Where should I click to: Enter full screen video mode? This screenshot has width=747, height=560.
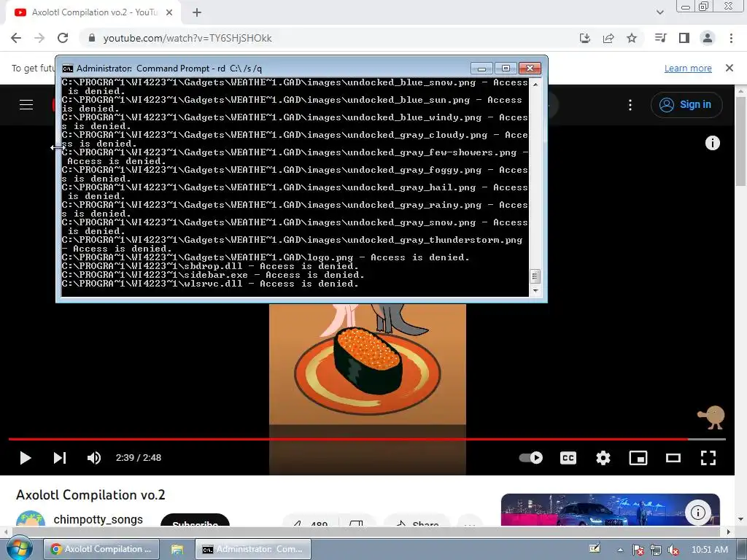[x=708, y=458]
